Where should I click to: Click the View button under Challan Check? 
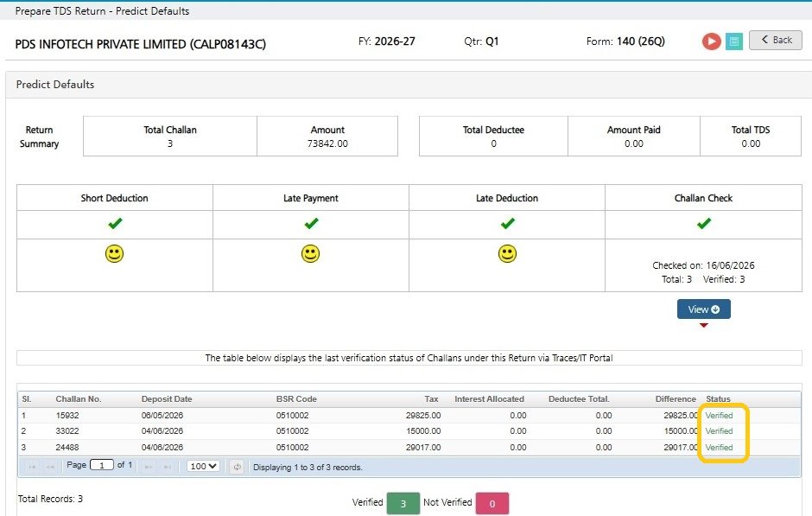coord(703,309)
